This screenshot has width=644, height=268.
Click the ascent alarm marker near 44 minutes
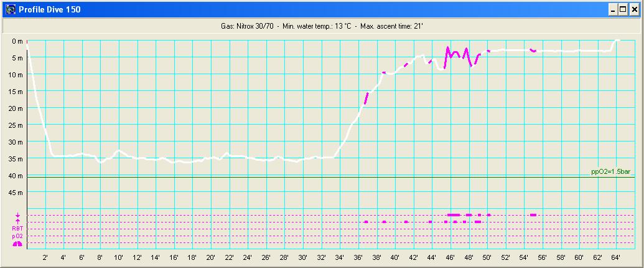(430, 222)
